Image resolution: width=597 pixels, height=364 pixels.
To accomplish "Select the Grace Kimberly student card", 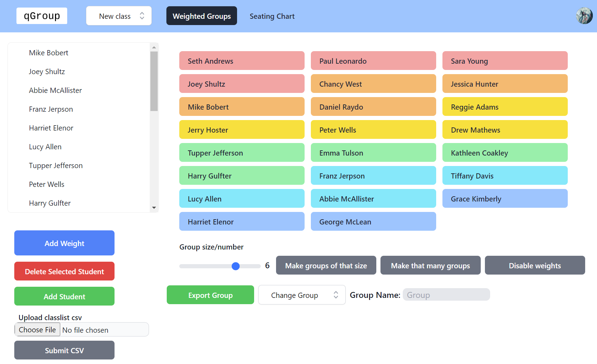I will 505,199.
